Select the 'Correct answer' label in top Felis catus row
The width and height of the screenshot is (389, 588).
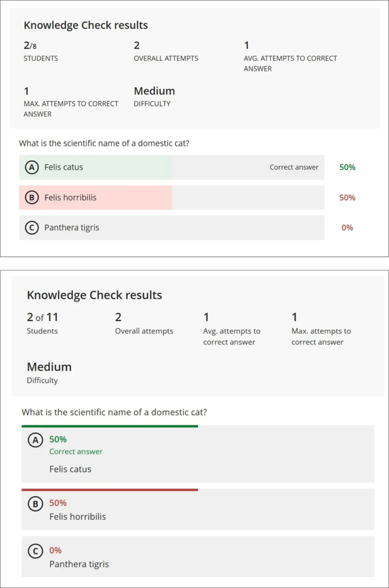pos(294,167)
